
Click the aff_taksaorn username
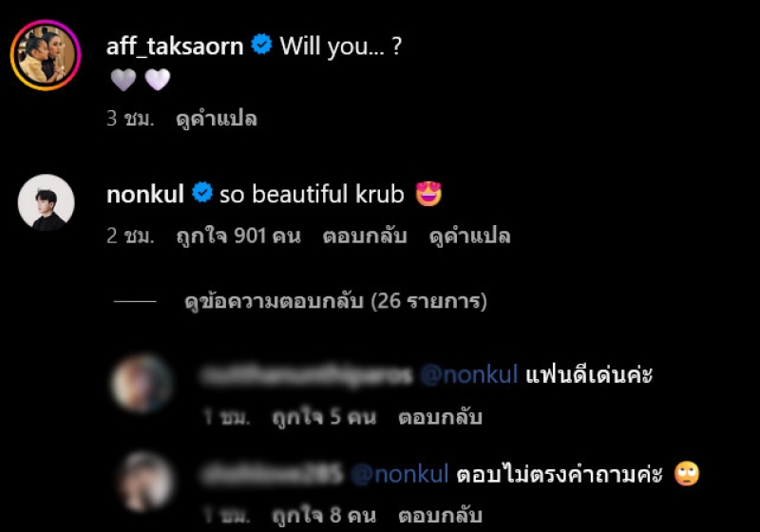tap(175, 47)
